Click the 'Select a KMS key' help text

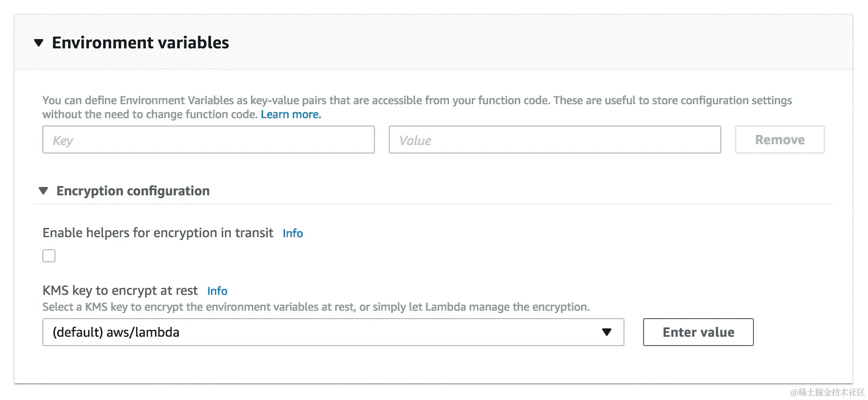pyautogui.click(x=316, y=307)
